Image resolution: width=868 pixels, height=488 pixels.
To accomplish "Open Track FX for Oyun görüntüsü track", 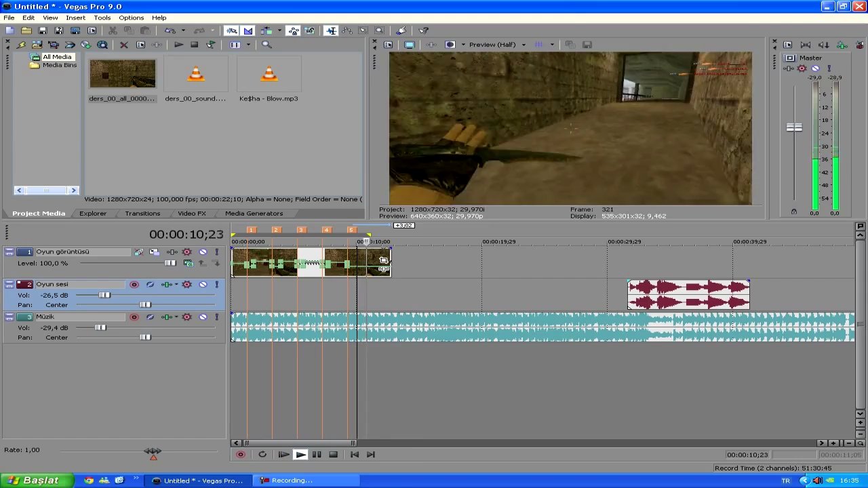I will click(x=172, y=252).
